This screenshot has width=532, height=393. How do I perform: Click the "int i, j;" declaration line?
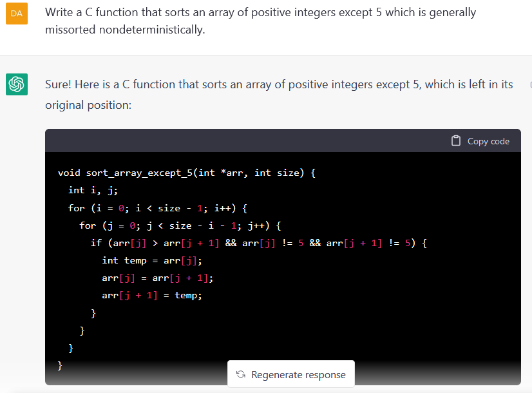pos(93,190)
